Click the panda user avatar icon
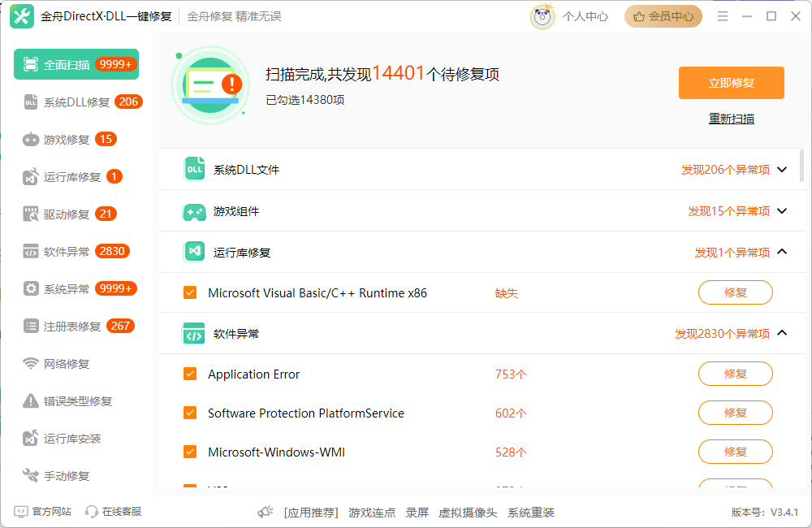Image resolution: width=812 pixels, height=528 pixels. coord(542,16)
